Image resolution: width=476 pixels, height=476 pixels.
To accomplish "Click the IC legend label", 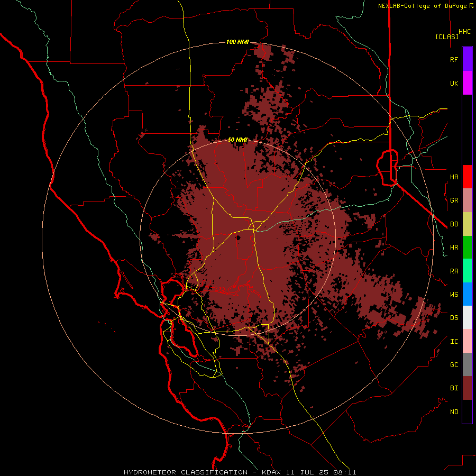I will [454, 342].
